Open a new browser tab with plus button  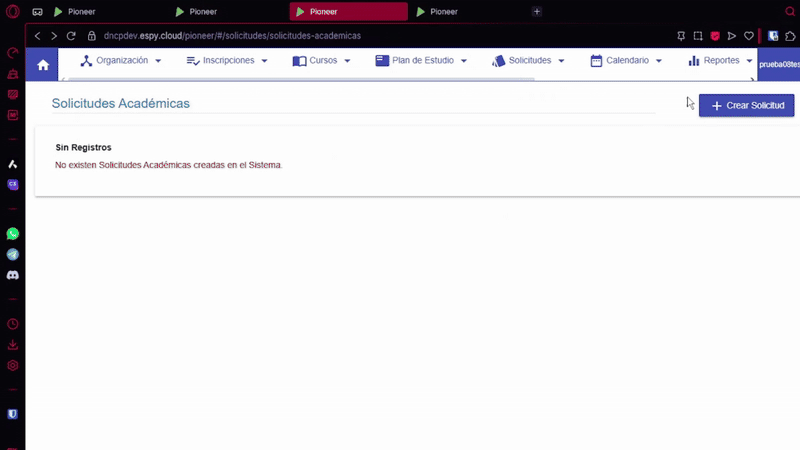pyautogui.click(x=537, y=12)
